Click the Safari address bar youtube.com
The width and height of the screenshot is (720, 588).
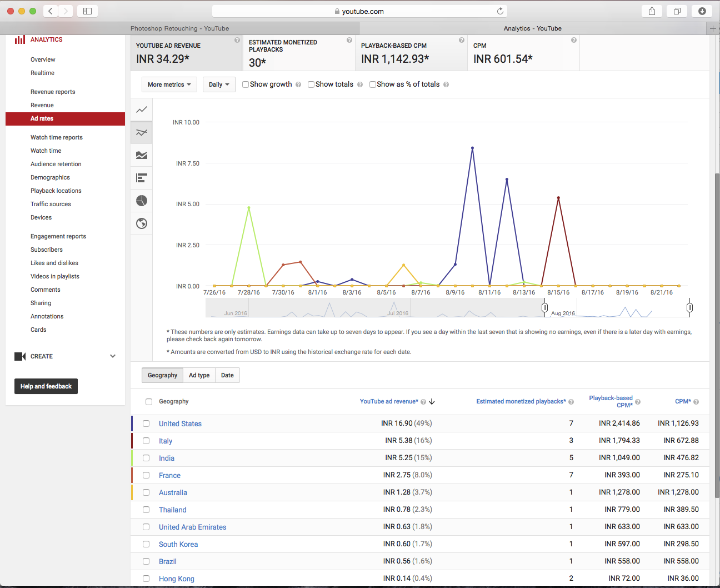coord(359,11)
